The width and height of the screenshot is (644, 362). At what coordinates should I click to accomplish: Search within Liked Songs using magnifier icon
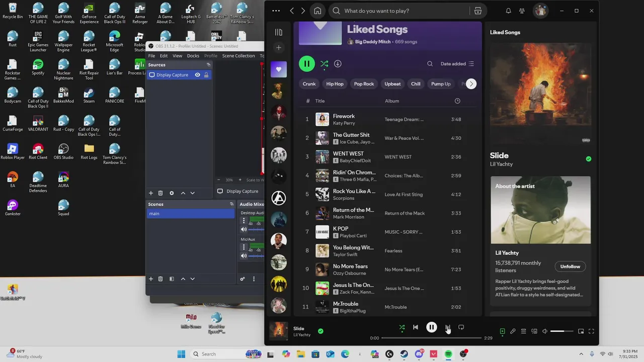(430, 64)
